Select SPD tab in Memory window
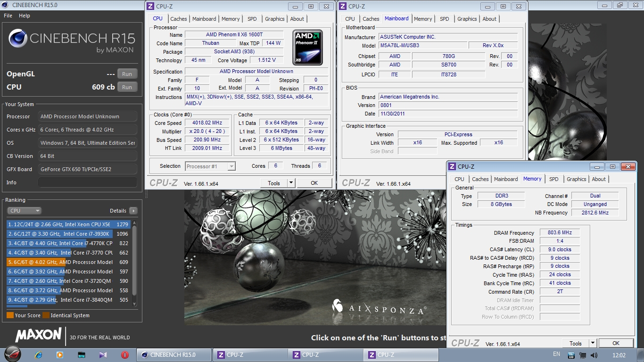This screenshot has height=362, width=644. point(554,179)
